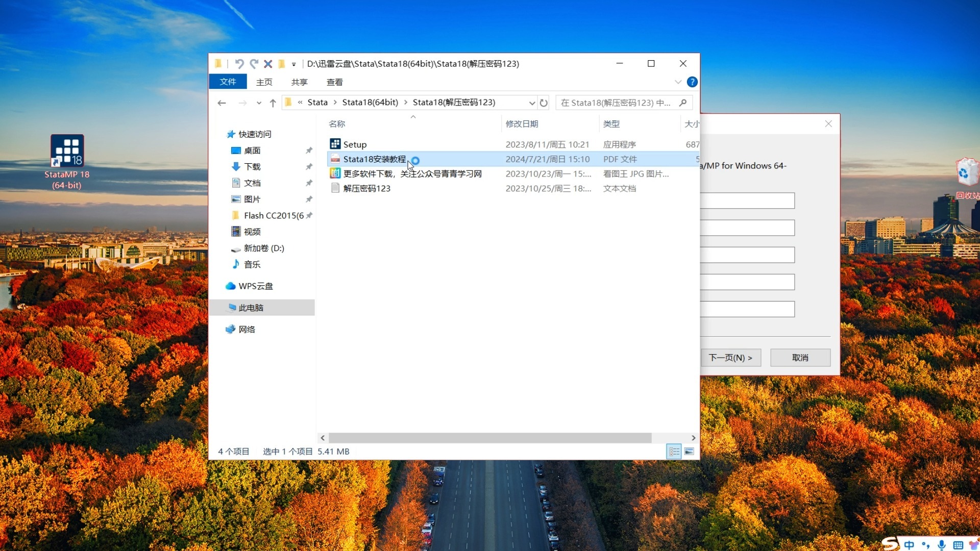Viewport: 980px width, 551px height.
Task: Expand the quick access toolbar customization dropdown
Action: tap(293, 64)
